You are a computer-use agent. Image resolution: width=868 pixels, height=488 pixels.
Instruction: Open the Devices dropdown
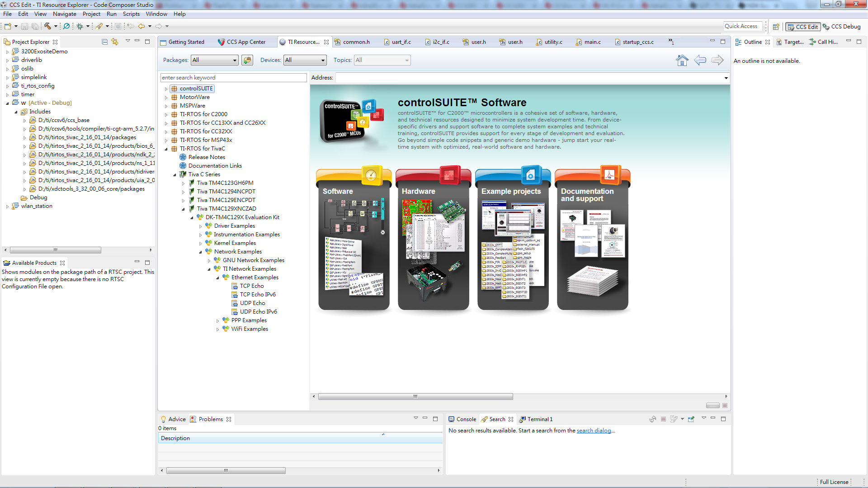pos(305,60)
